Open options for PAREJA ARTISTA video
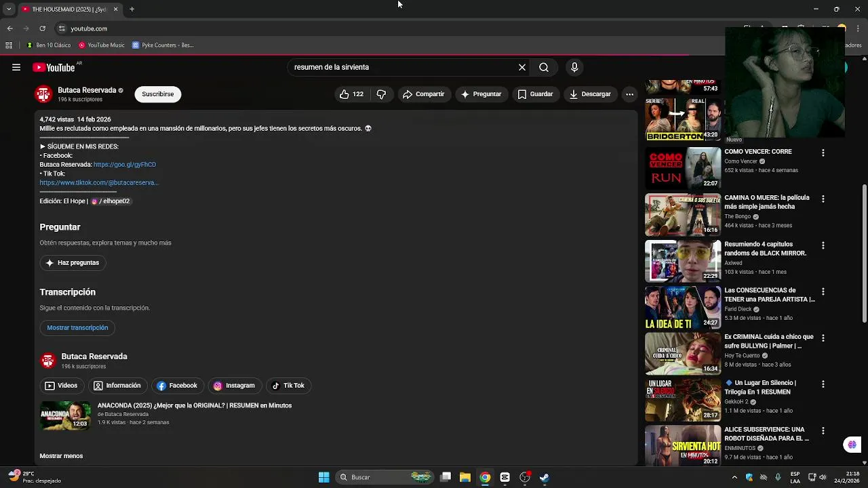Viewport: 868px width, 488px height. pyautogui.click(x=823, y=291)
